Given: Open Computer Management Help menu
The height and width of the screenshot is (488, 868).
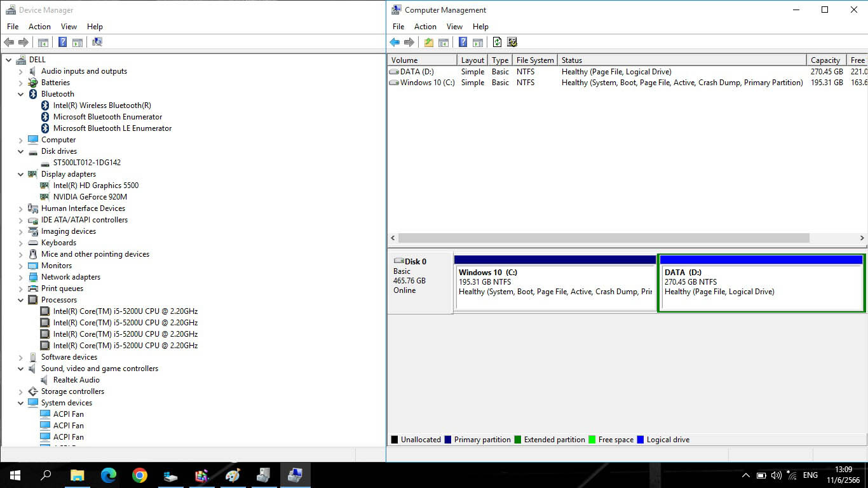Looking at the screenshot, I should [480, 27].
